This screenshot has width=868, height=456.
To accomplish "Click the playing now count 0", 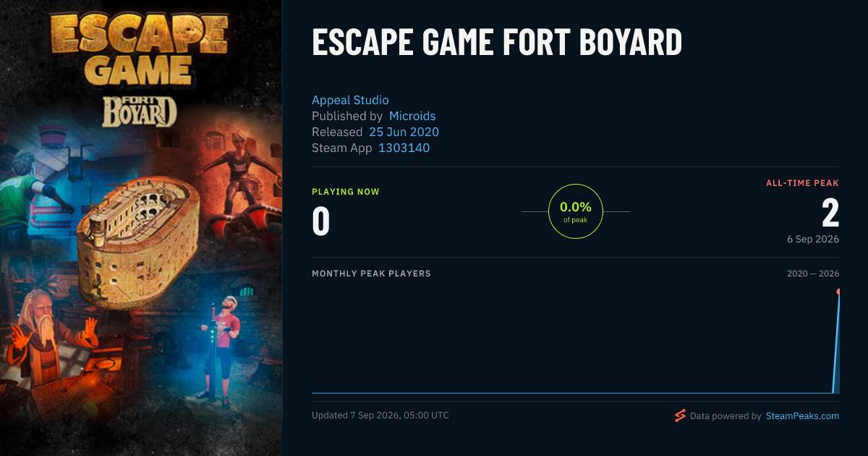I will pos(320,222).
